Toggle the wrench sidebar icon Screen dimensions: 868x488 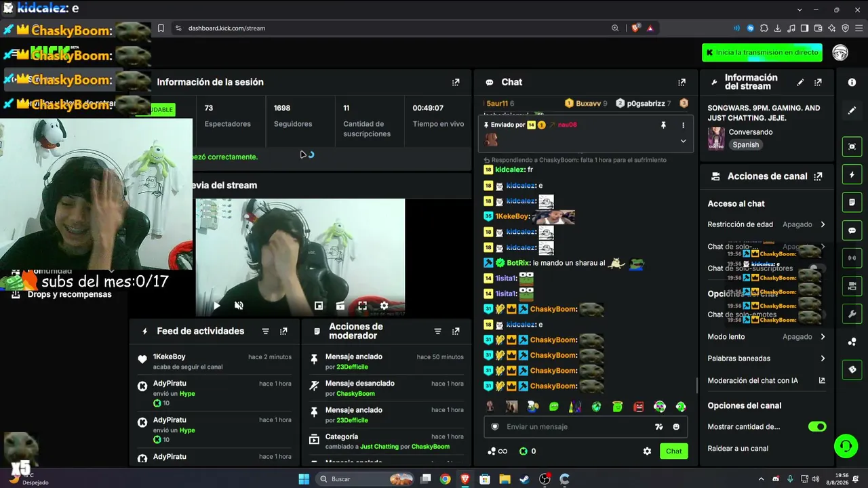pos(852,314)
